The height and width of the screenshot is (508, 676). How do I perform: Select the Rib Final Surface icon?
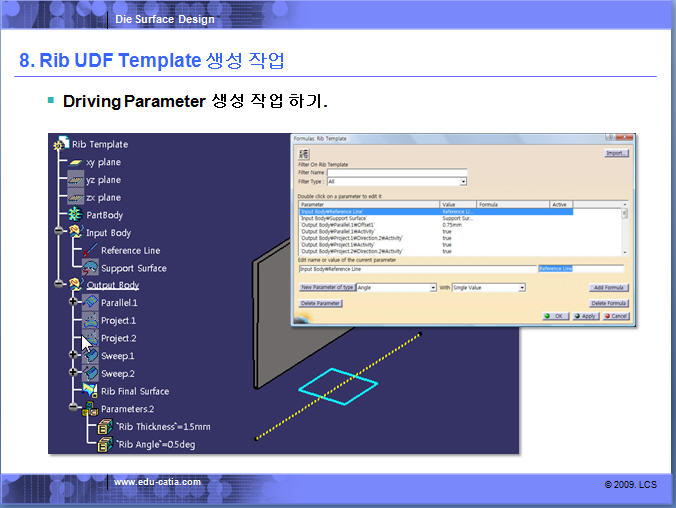pos(90,391)
